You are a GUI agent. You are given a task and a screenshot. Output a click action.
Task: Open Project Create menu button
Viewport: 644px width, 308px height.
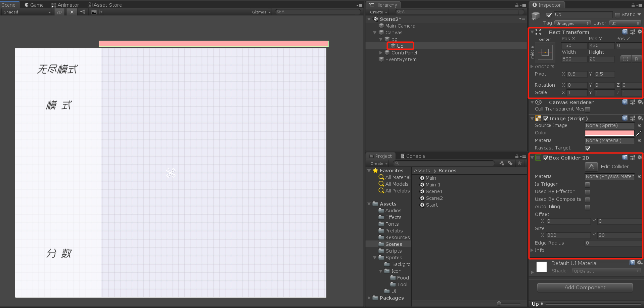point(379,164)
